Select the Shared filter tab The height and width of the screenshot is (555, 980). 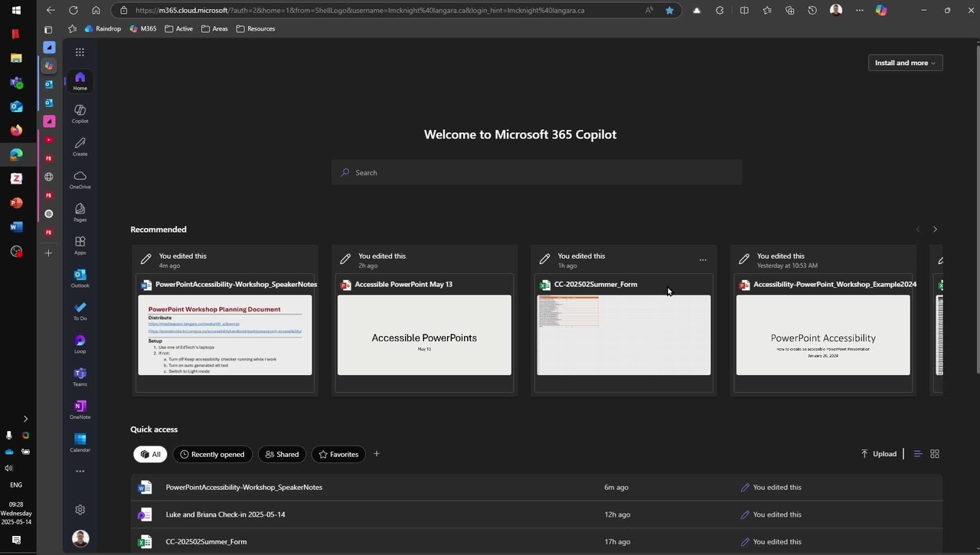point(282,455)
